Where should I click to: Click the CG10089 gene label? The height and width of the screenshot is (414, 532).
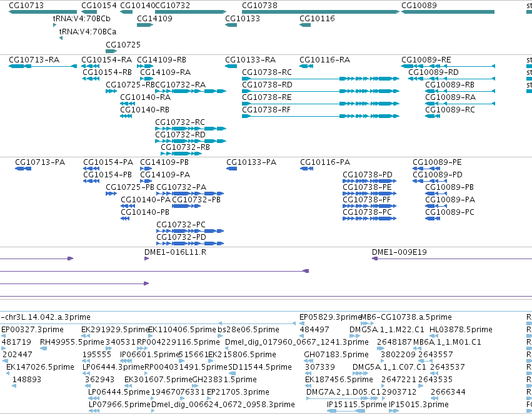[419, 6]
